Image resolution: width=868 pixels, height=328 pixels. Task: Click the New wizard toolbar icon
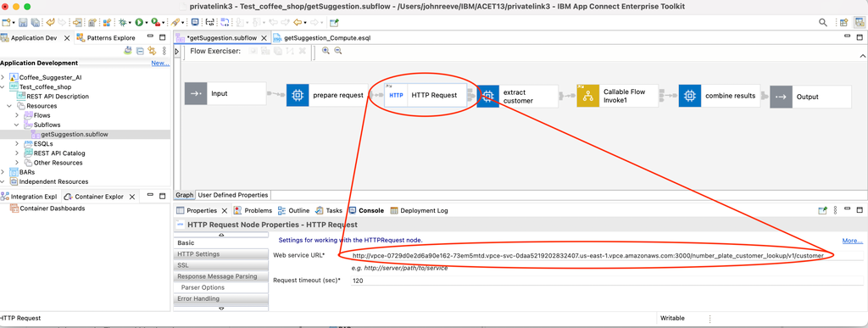[7, 23]
